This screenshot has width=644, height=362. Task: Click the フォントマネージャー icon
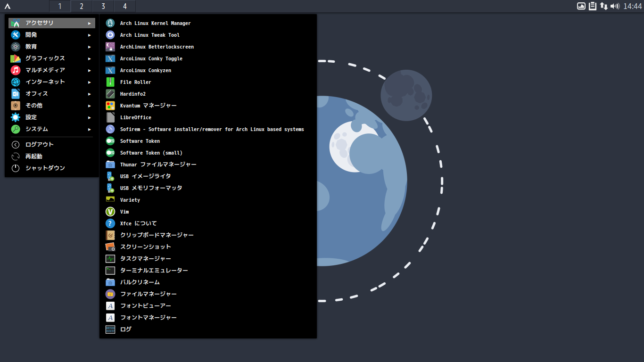pyautogui.click(x=110, y=318)
